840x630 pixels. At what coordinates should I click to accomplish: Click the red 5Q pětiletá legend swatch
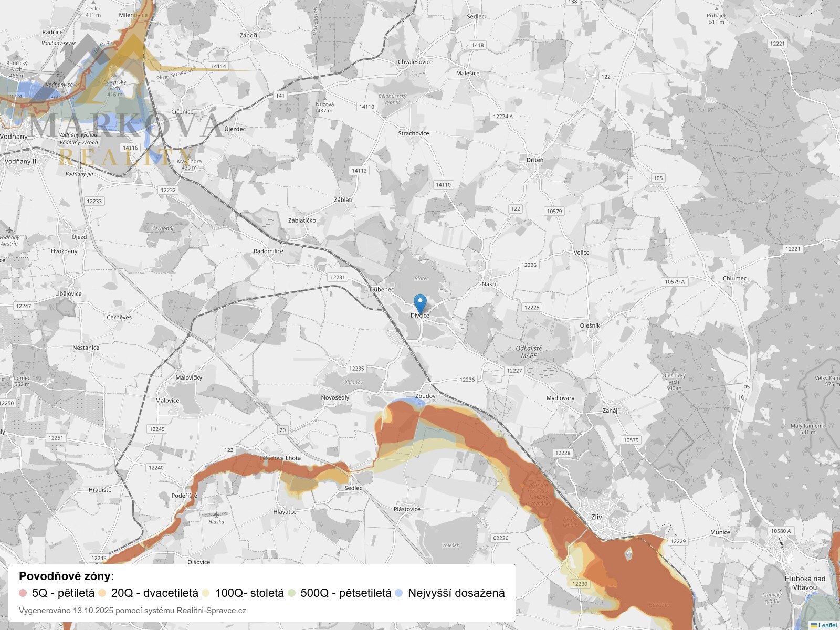[x=23, y=593]
